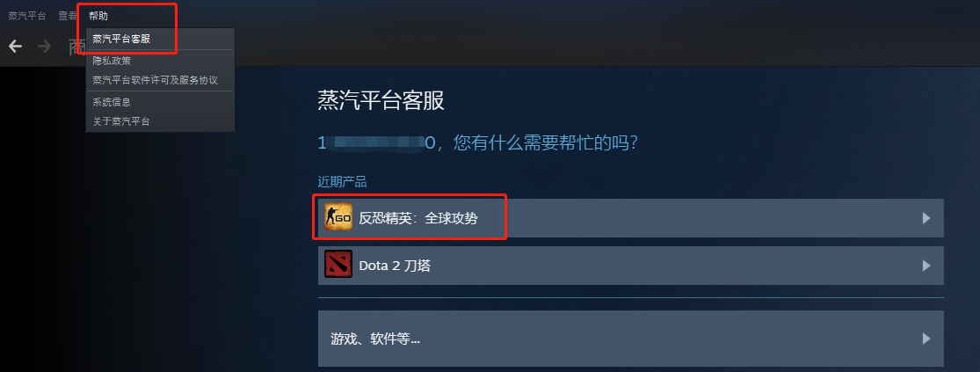Click the back navigation arrow

point(15,47)
